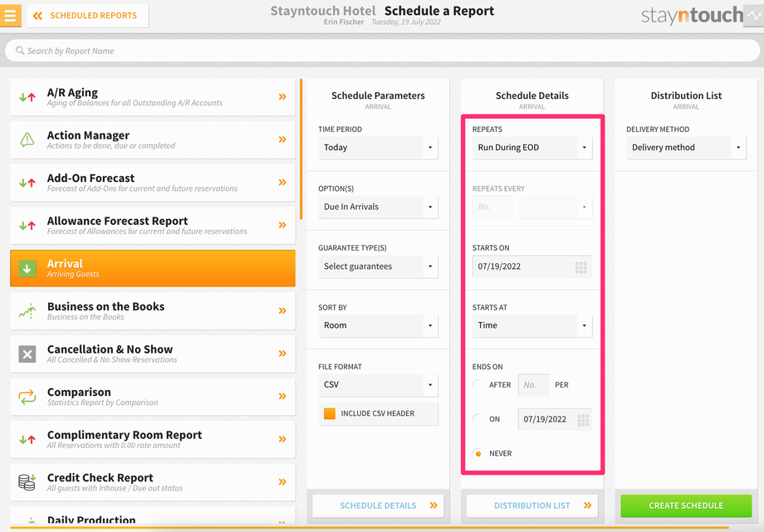This screenshot has height=532, width=764.
Task: Click the Business on the Books chart icon
Action: [x=27, y=311]
